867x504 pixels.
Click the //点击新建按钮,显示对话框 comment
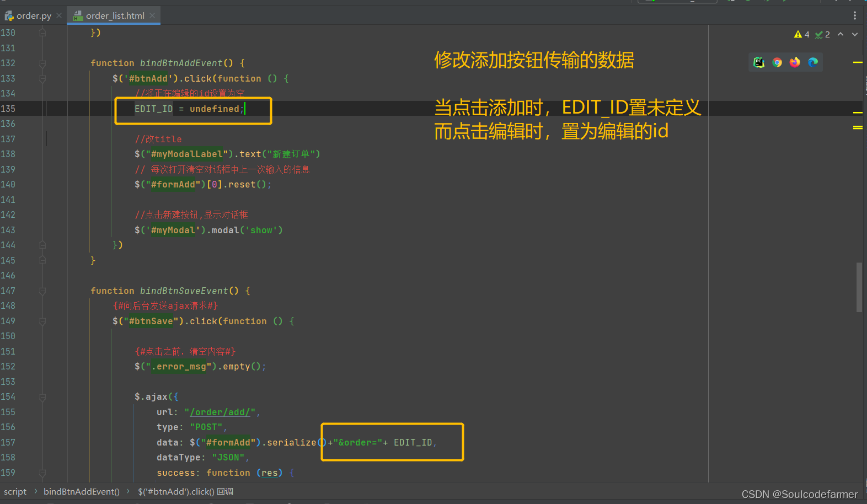coord(191,215)
